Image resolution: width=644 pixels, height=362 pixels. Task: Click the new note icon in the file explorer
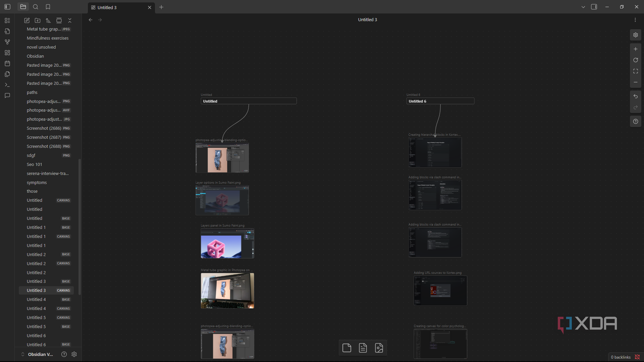(x=27, y=20)
